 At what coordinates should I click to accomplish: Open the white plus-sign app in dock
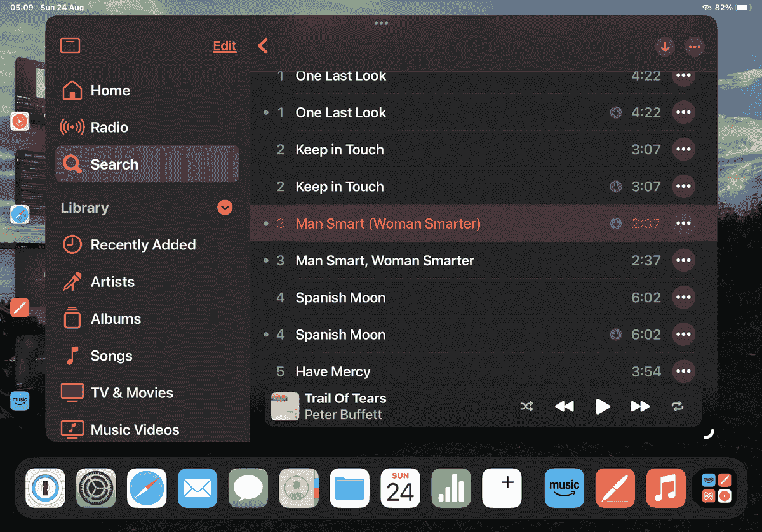click(x=502, y=488)
